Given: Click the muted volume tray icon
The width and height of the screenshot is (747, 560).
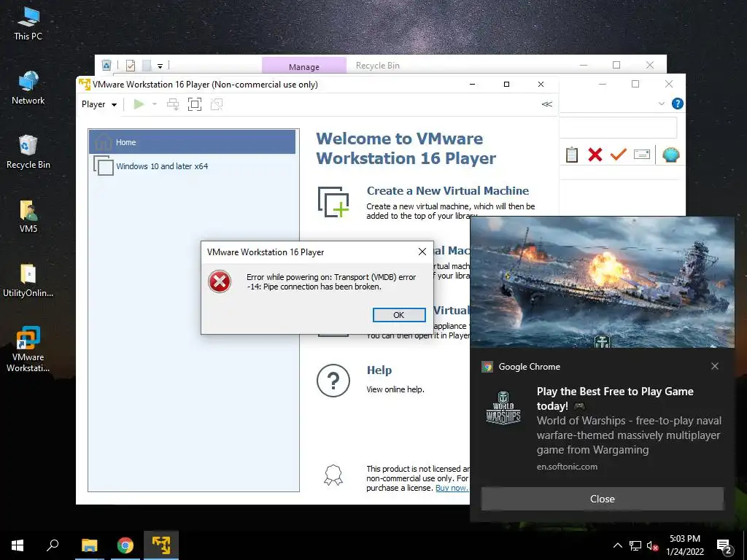Looking at the screenshot, I should click(653, 545).
